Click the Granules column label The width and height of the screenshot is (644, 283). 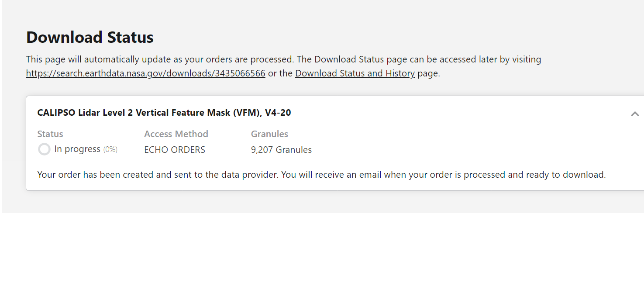(x=269, y=134)
